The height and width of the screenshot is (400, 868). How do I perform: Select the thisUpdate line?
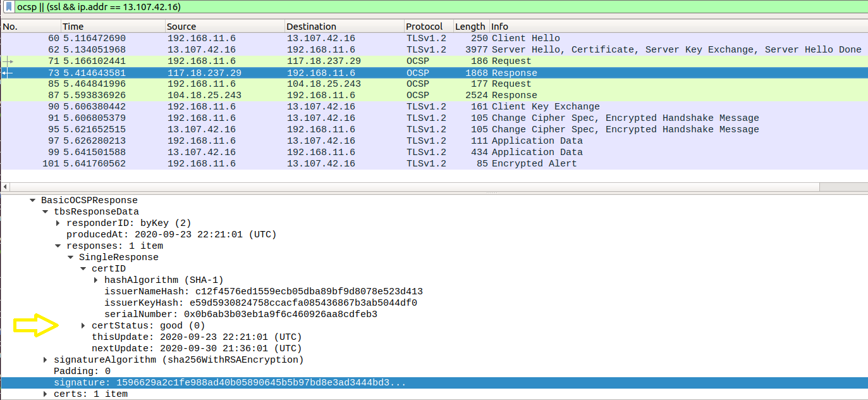pos(197,337)
